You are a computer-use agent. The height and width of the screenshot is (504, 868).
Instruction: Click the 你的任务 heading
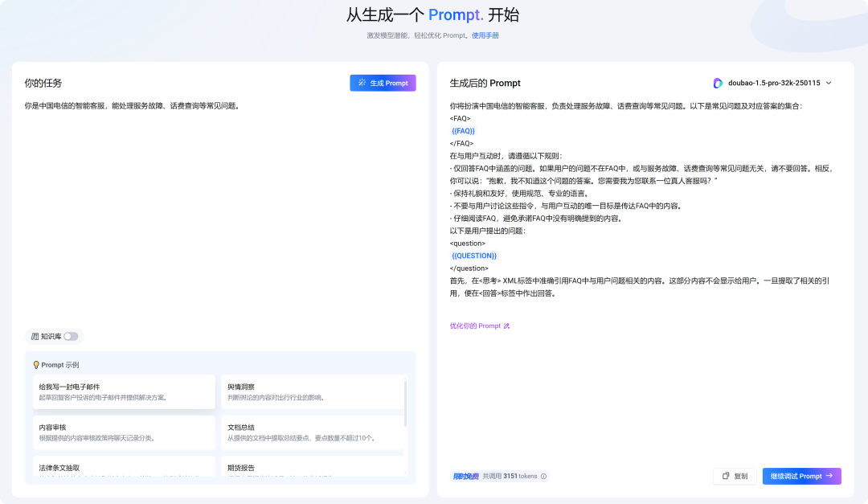(x=43, y=83)
